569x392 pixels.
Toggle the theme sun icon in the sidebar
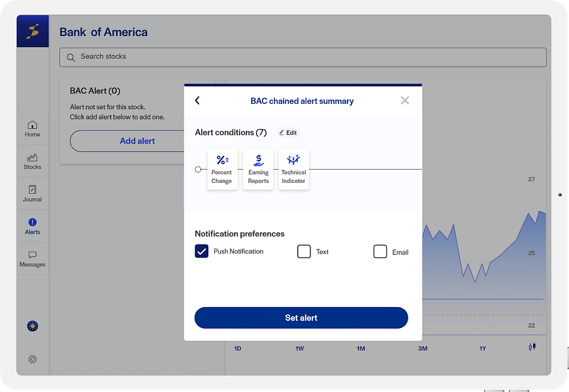point(33,326)
